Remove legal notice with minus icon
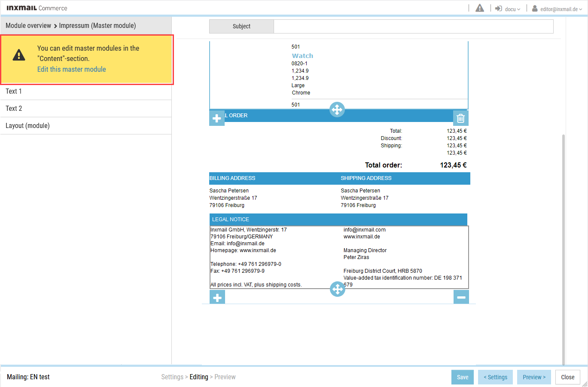588x387 pixels. [x=461, y=297]
